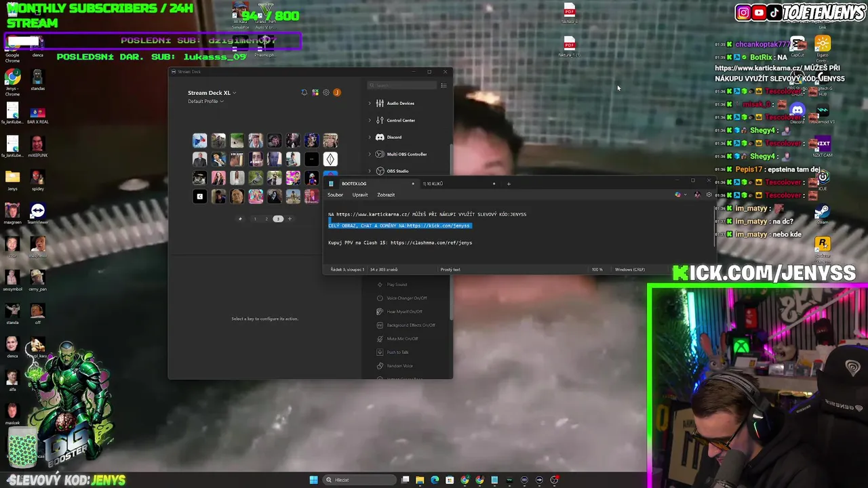This screenshot has width=868, height=488.
Task: Open the Copilot icon in Notepad
Action: [677, 195]
